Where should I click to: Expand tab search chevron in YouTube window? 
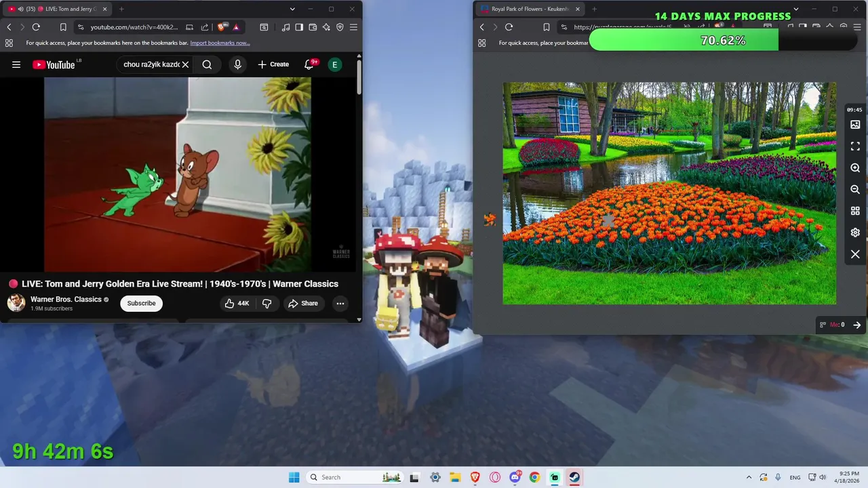click(x=292, y=9)
